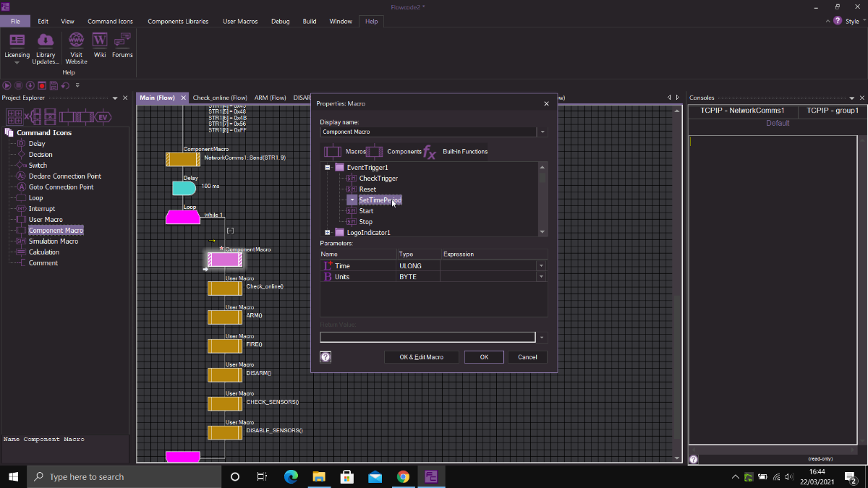Open the Display name dropdown arrow
The image size is (868, 488).
(x=542, y=132)
